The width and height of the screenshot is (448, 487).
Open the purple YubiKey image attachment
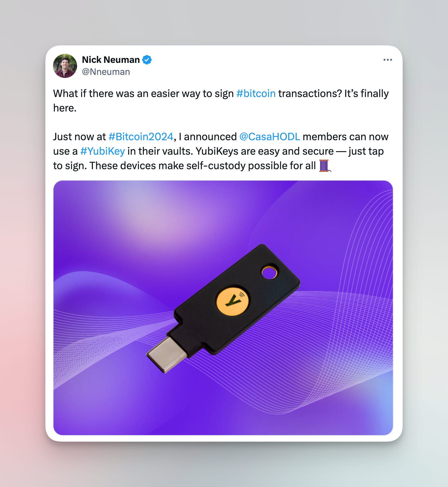pyautogui.click(x=223, y=308)
